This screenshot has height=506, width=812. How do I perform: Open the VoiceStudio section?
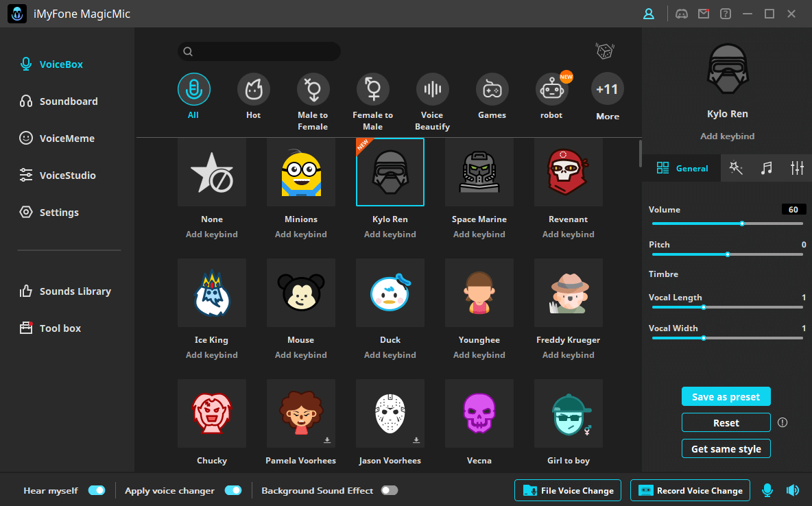(x=58, y=175)
